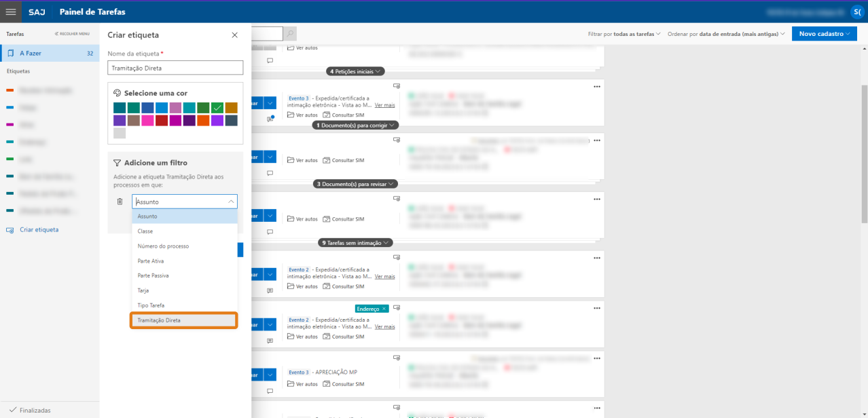The image size is (868, 418).
Task: Click the Criar etiqueta tag icon in the sidebar
Action: click(x=10, y=230)
